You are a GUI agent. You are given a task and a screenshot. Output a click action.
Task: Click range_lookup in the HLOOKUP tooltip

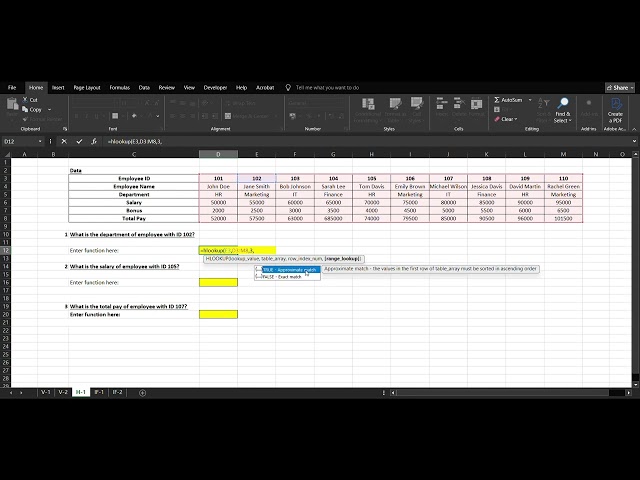343,259
